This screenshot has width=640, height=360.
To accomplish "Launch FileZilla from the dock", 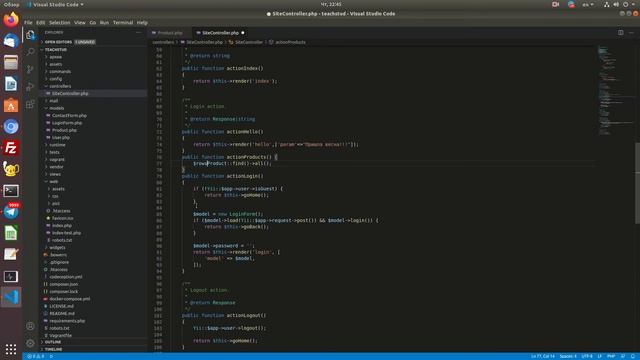I will 11,148.
